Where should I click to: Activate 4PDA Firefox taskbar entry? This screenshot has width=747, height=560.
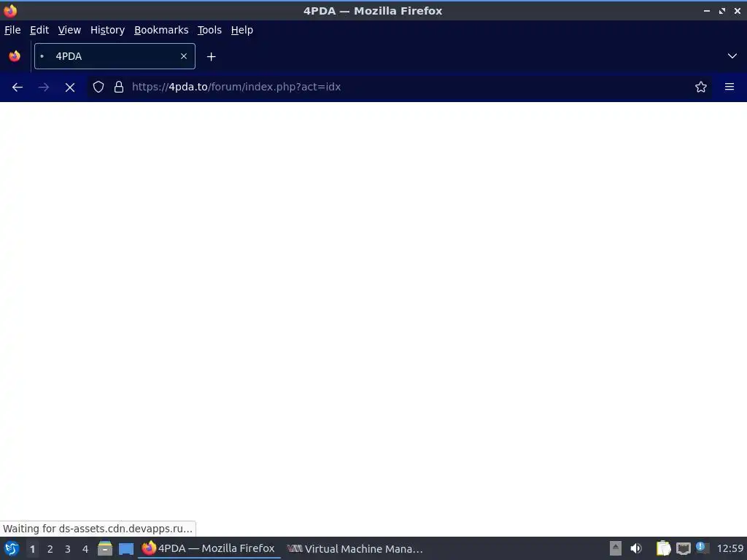click(209, 548)
